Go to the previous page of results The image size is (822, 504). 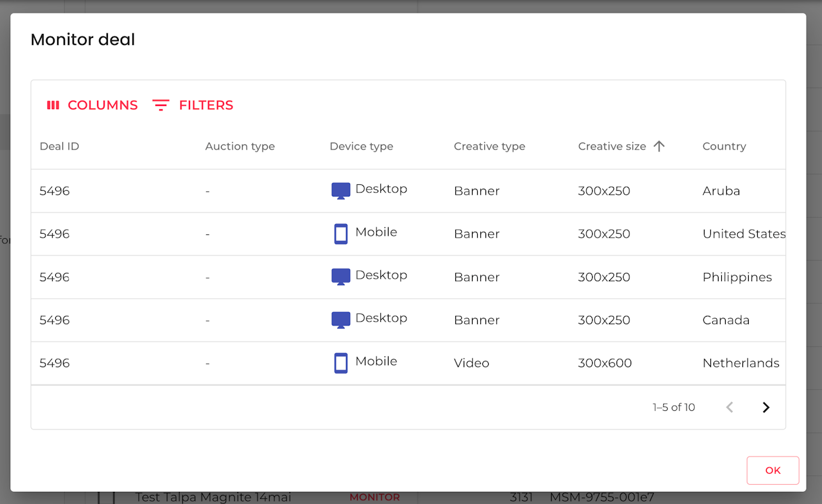point(730,407)
